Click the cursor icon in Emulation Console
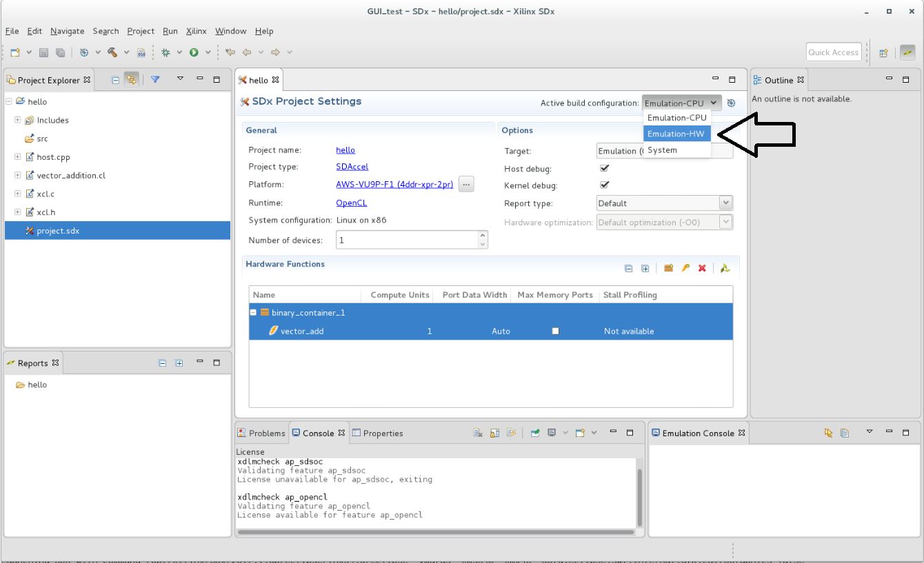Viewport: 924px width, 563px height. tap(829, 433)
